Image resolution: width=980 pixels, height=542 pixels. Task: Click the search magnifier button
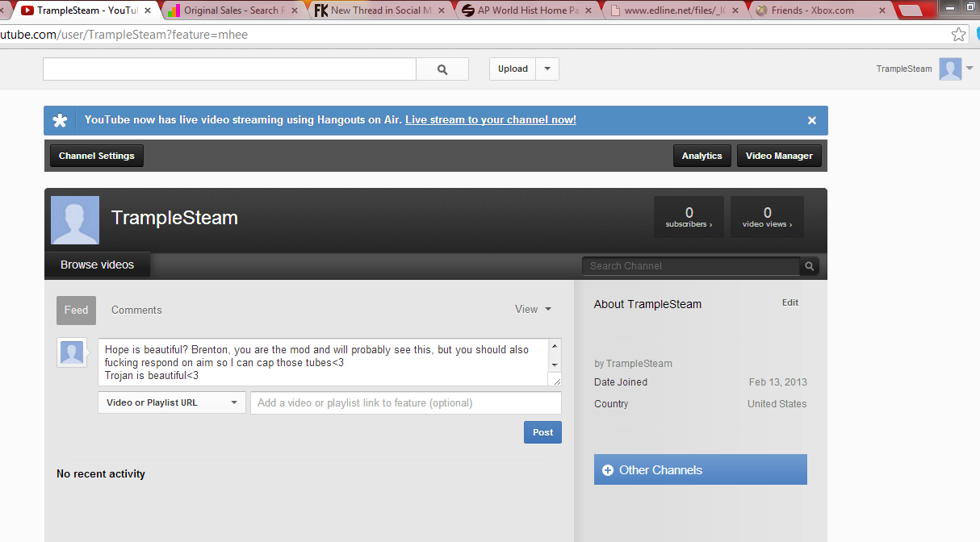442,69
